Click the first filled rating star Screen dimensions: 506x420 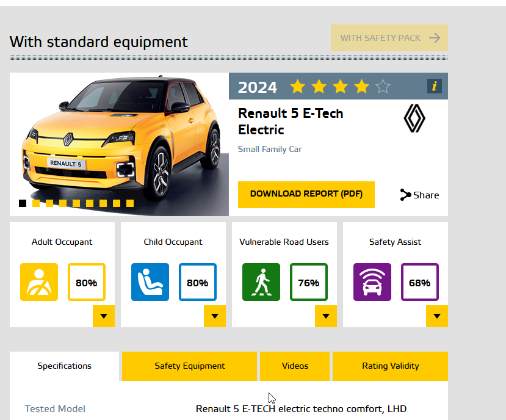pyautogui.click(x=297, y=87)
